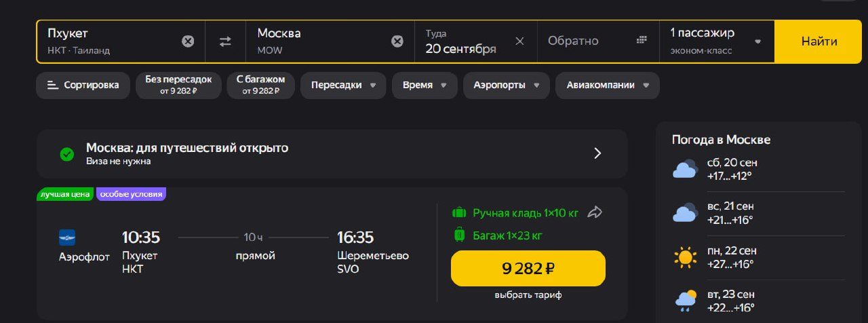
Task: Select the 9 282 ₽ fare button
Action: 528,268
